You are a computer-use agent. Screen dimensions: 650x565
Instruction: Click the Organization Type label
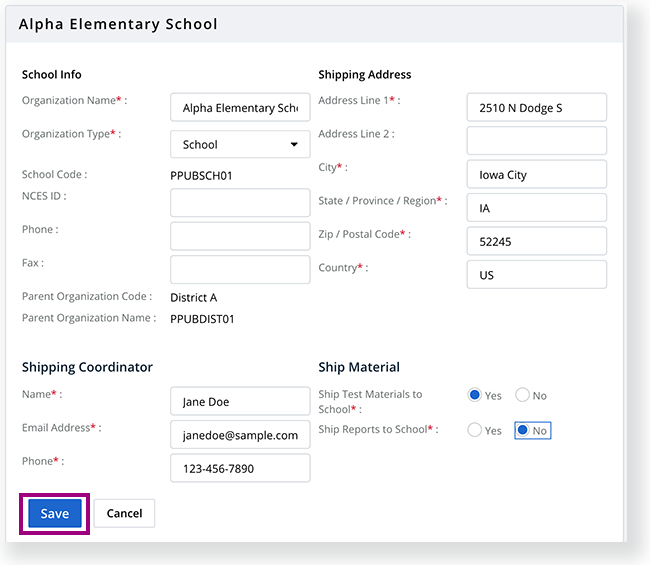[x=71, y=134]
